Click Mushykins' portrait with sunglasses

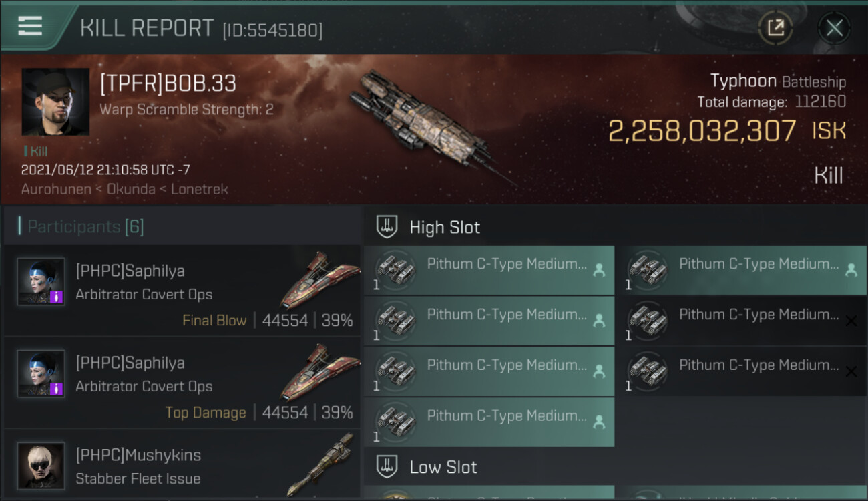pyautogui.click(x=41, y=466)
